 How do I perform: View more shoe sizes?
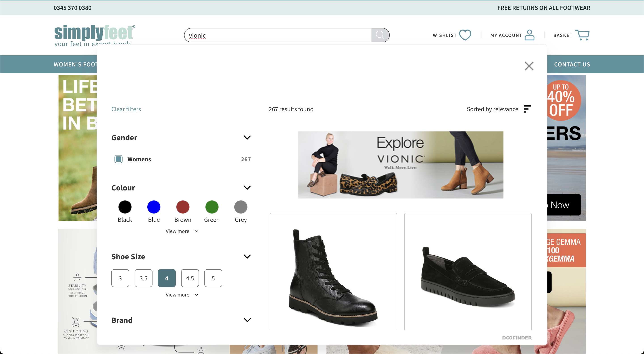pyautogui.click(x=182, y=295)
